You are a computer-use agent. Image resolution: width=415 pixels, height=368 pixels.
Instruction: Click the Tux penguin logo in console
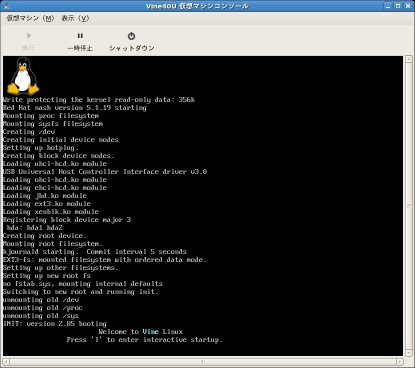(x=23, y=76)
